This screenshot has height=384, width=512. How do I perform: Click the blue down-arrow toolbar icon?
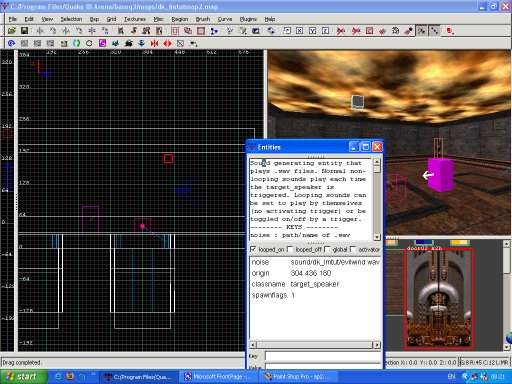coord(141,43)
